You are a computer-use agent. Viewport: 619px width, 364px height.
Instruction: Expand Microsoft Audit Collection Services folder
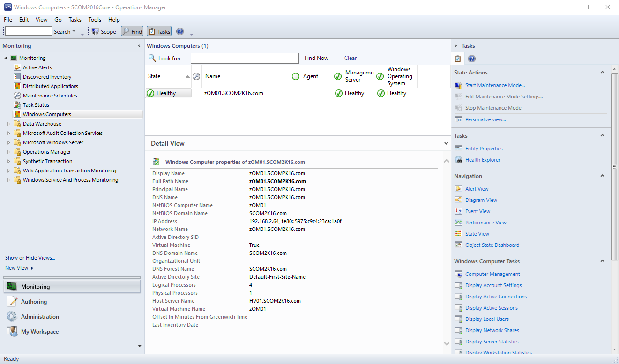tap(8, 133)
